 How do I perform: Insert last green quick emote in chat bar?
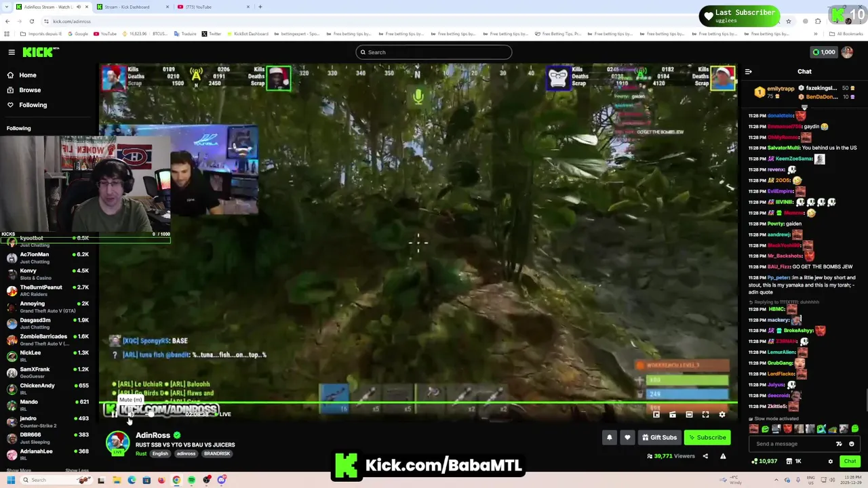pos(855,429)
